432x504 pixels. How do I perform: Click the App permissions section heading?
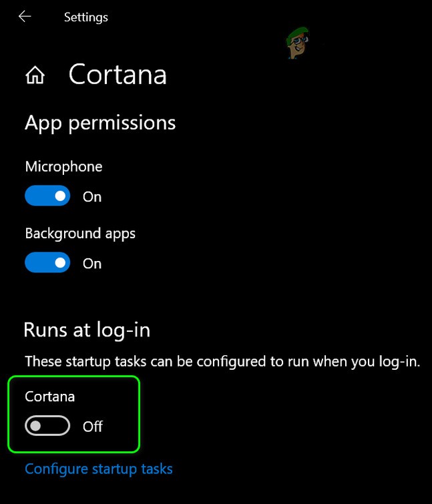pyautogui.click(x=100, y=123)
